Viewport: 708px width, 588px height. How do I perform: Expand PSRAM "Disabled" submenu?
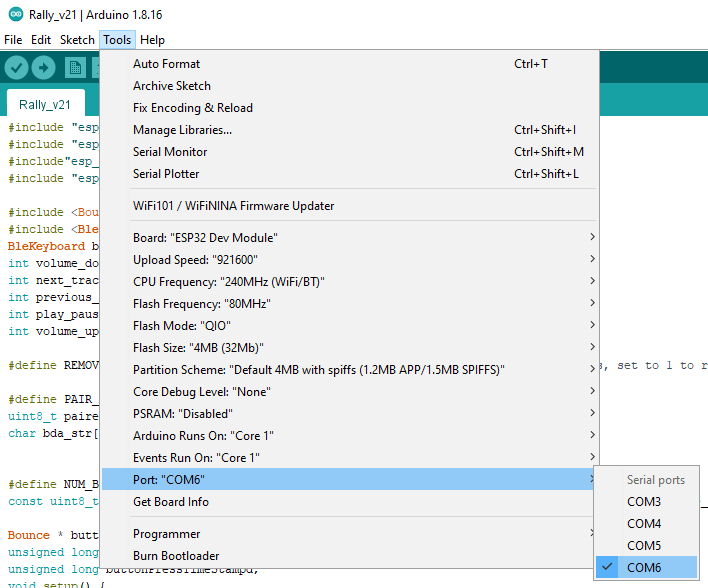coord(349,414)
